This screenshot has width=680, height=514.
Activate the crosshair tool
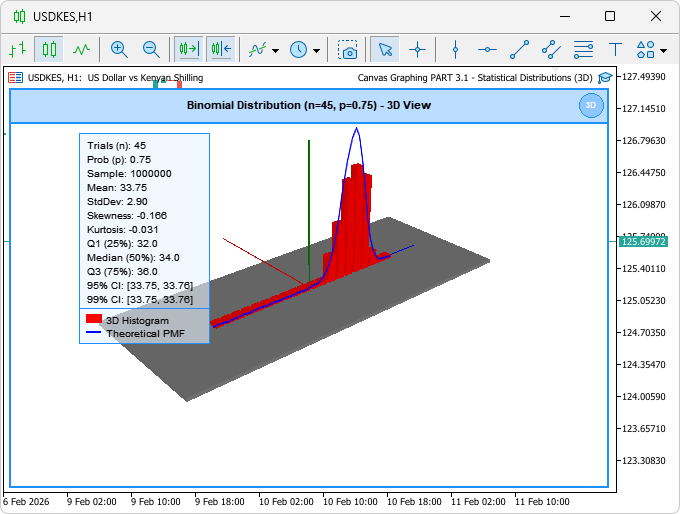pos(417,49)
